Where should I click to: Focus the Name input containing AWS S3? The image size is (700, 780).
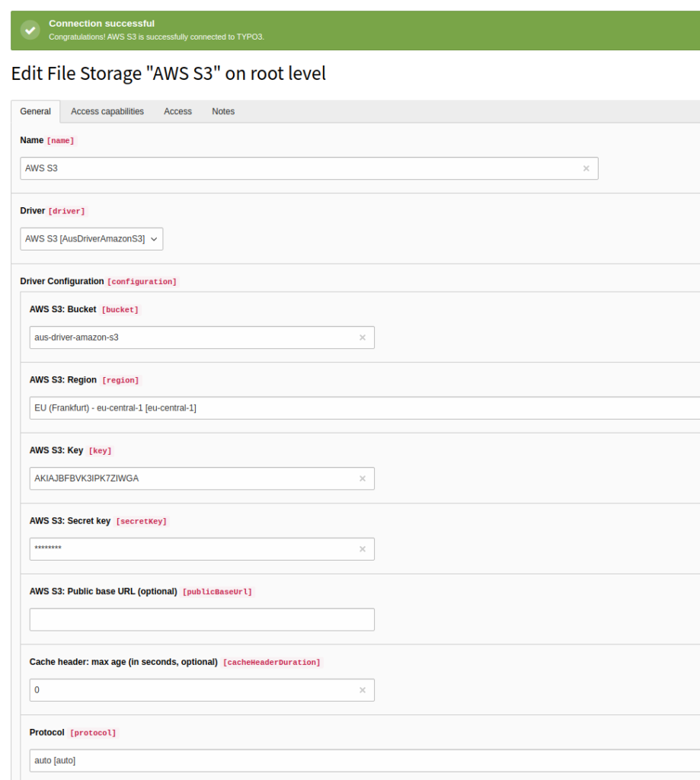point(309,168)
